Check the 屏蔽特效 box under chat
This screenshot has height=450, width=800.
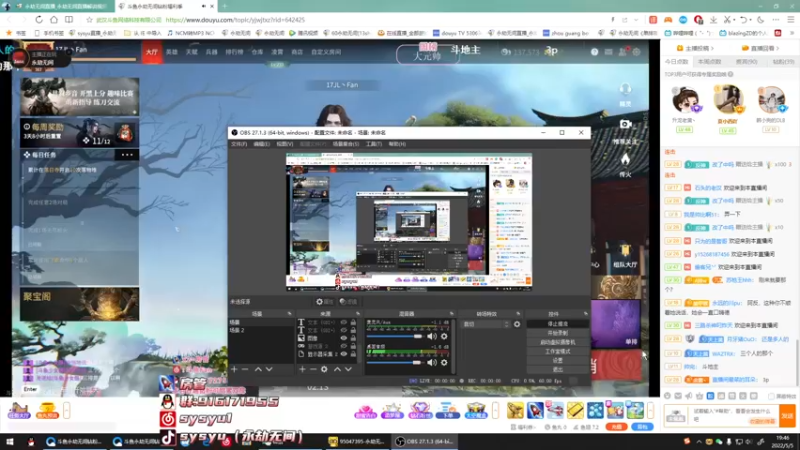771,396
